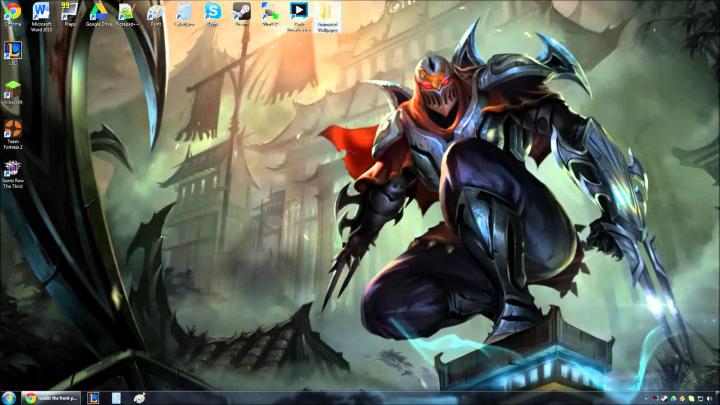Switch to the Chrome reddit taskbar window

[x=51, y=398]
